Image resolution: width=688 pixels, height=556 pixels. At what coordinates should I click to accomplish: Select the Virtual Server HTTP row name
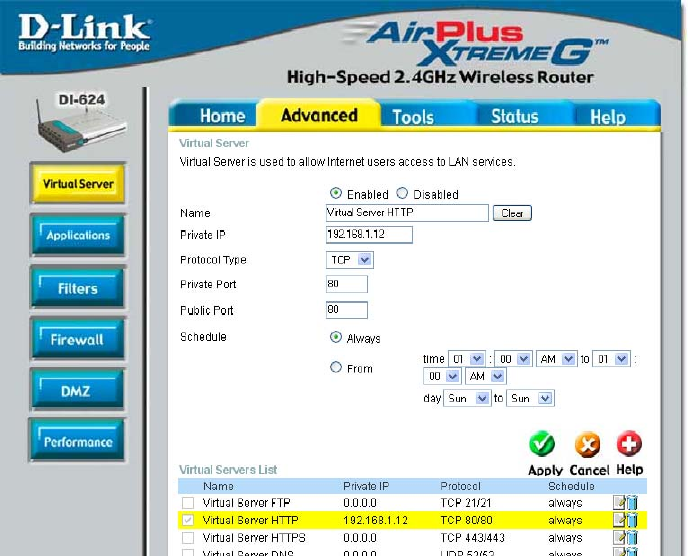click(251, 520)
